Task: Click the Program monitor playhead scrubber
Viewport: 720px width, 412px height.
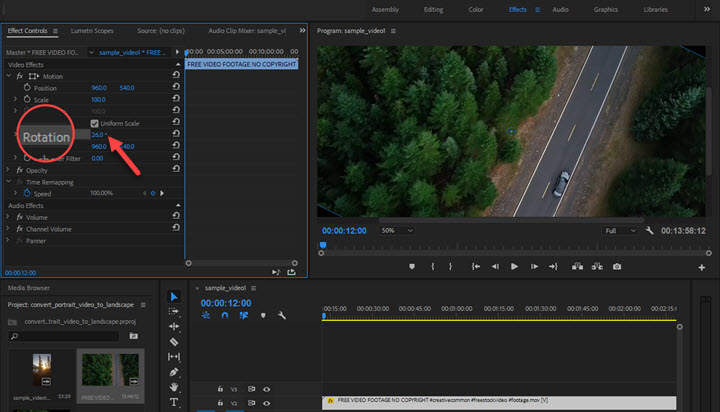Action: [x=323, y=245]
